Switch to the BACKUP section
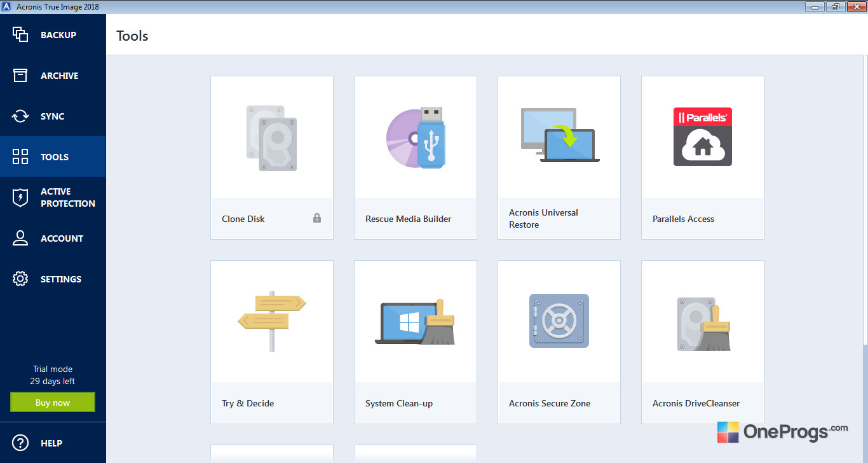The image size is (868, 463). pyautogui.click(x=53, y=34)
